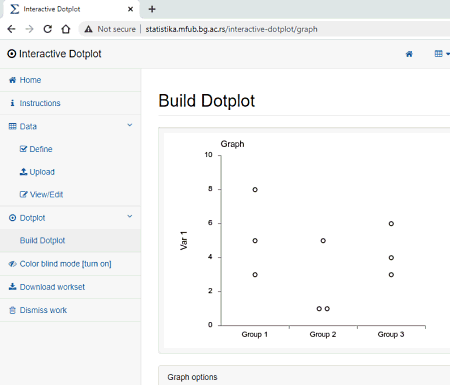This screenshot has height=385, width=450.
Task: Open the table grid dropdown in navbar
Action: 442,54
